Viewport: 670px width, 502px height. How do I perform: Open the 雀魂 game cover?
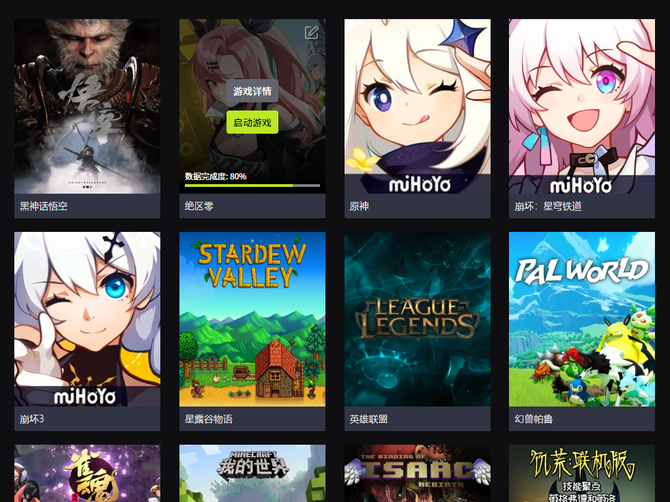(x=87, y=473)
